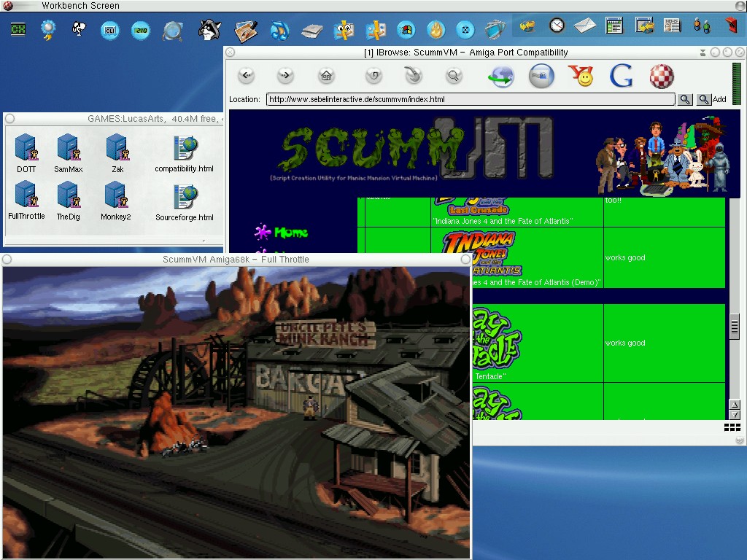Screen dimensions: 747x560
Task: Open the envelope mail icon in the dock
Action: pyautogui.click(x=584, y=26)
